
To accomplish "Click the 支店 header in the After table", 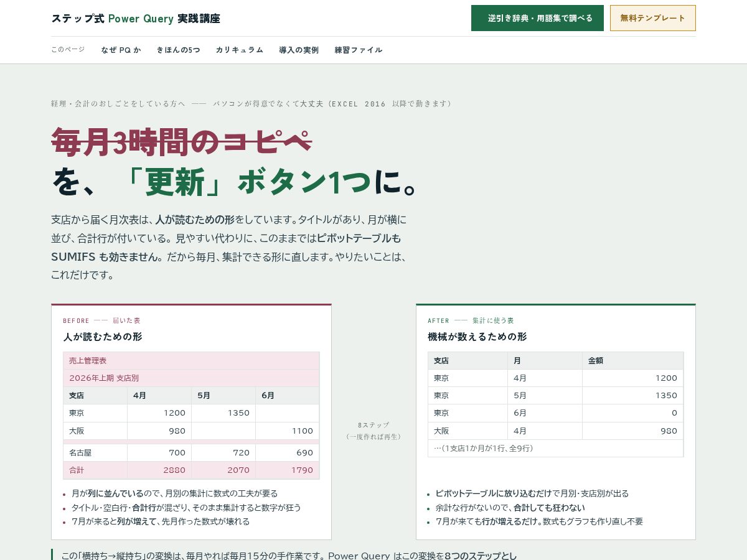I will pyautogui.click(x=468, y=361).
